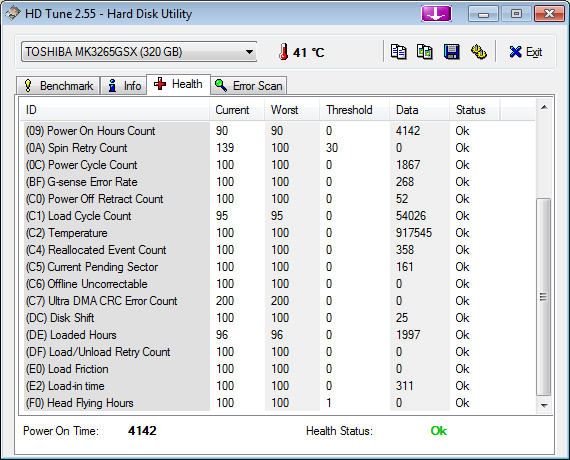
Task: Click the data value 161
Action: [405, 267]
